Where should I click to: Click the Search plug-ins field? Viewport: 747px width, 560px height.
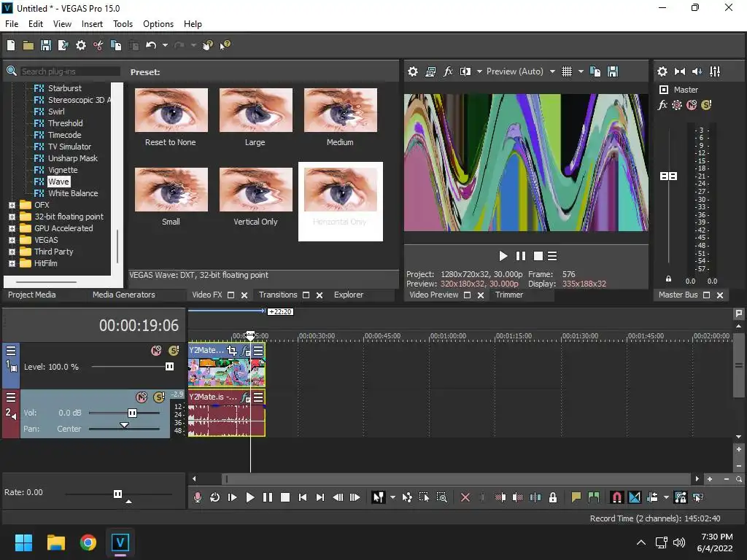pyautogui.click(x=70, y=71)
